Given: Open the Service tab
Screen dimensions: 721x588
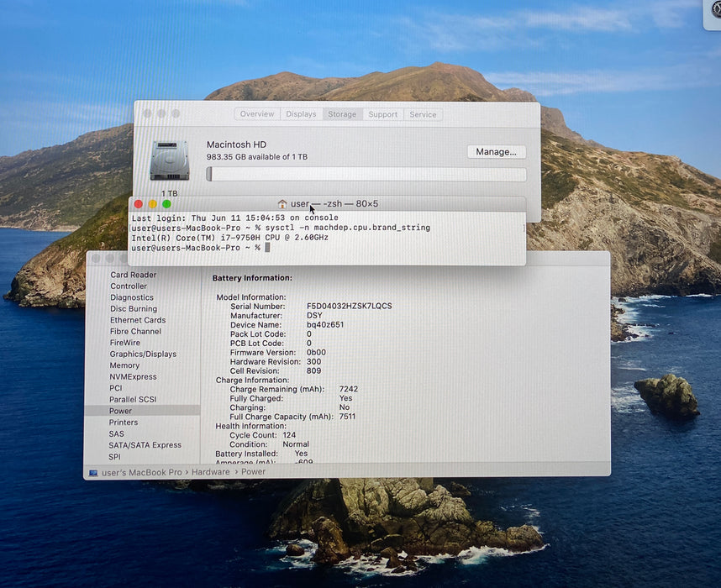Looking at the screenshot, I should click(x=423, y=114).
